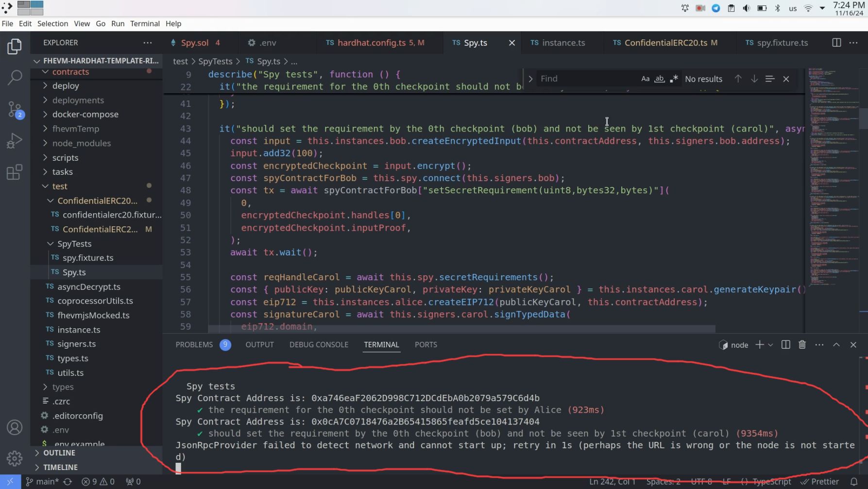Viewport: 868px width, 489px height.
Task: Open the volume icon in system tray
Action: pyautogui.click(x=746, y=8)
